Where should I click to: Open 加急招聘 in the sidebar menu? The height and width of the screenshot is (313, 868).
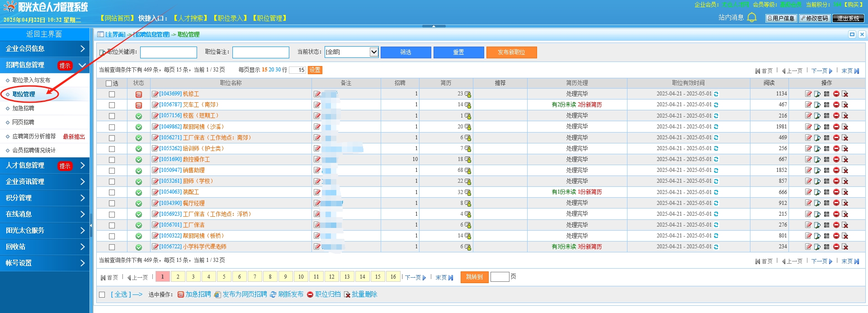pos(23,109)
